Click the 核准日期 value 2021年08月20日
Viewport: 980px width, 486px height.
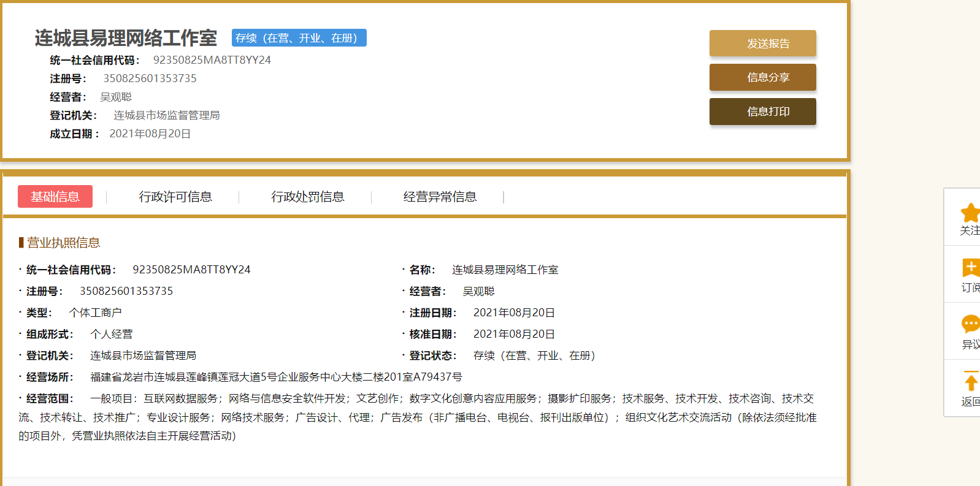coord(515,334)
